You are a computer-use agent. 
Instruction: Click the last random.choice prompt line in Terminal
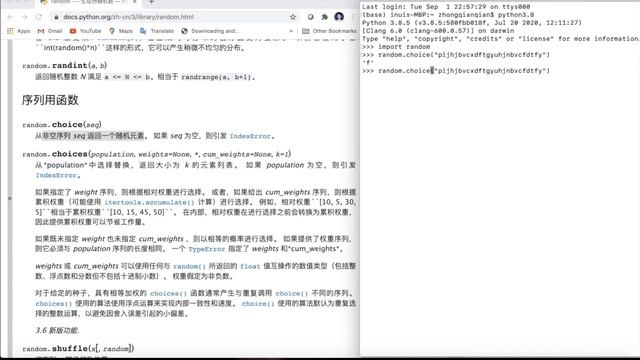pos(456,71)
